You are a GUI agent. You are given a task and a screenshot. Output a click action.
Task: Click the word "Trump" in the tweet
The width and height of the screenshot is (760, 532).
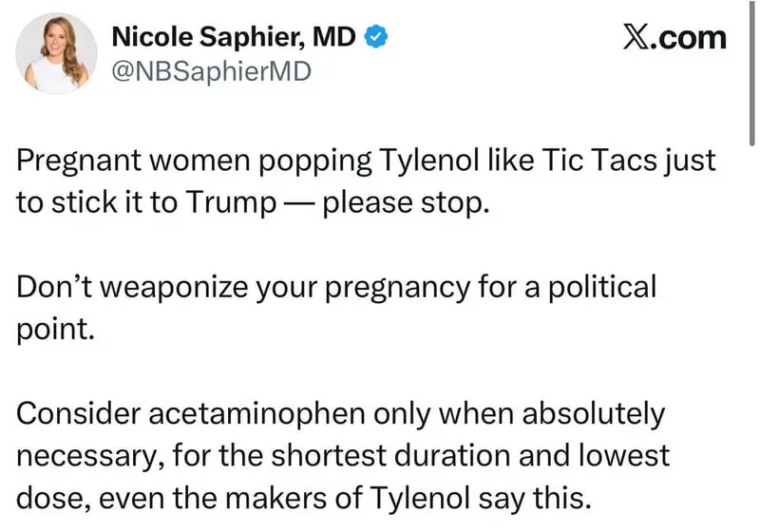pos(230,202)
